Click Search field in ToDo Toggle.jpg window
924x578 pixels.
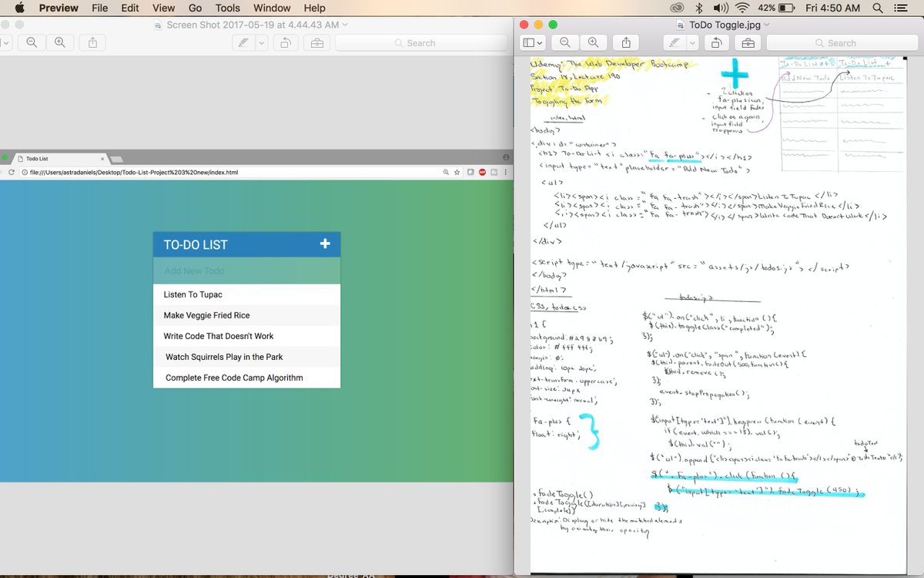842,42
